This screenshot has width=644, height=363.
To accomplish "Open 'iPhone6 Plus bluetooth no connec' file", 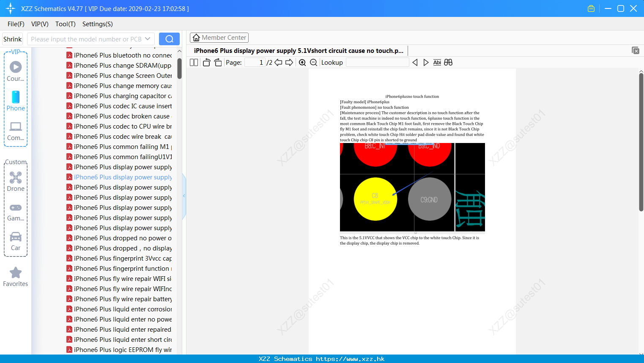I will pyautogui.click(x=119, y=55).
